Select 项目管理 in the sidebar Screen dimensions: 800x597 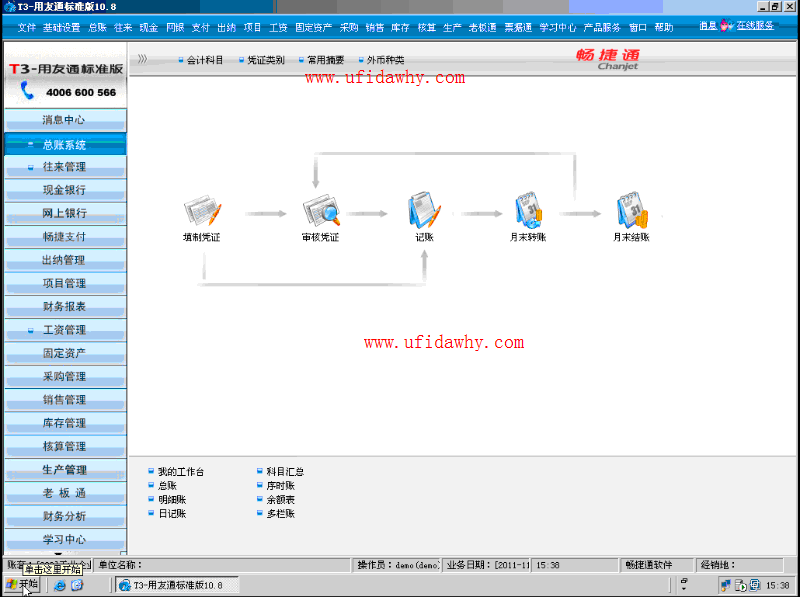pos(65,284)
